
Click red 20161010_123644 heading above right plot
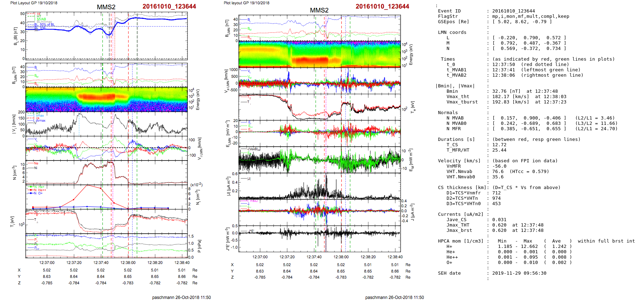(382, 6)
